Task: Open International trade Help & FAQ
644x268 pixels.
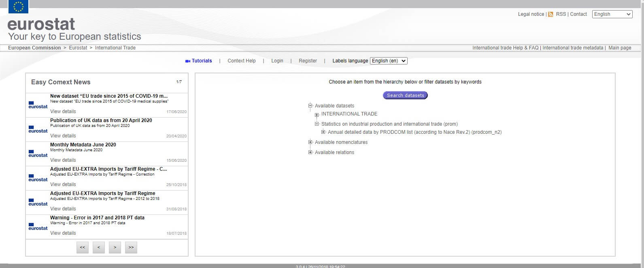Action: [x=506, y=48]
